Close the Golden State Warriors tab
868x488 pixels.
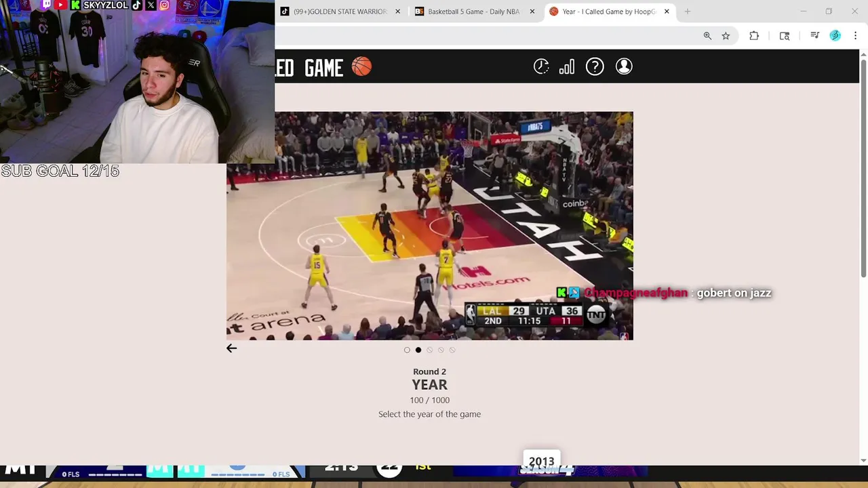tap(398, 12)
